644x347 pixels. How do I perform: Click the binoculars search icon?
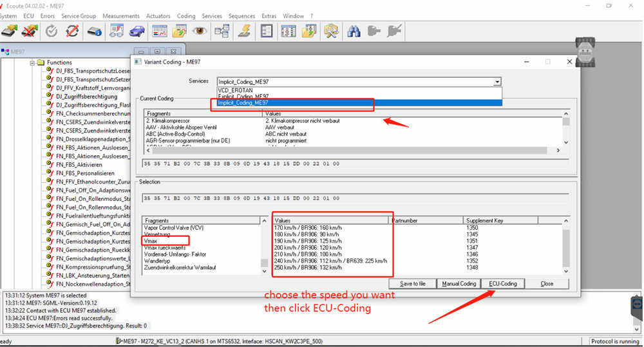353,30
